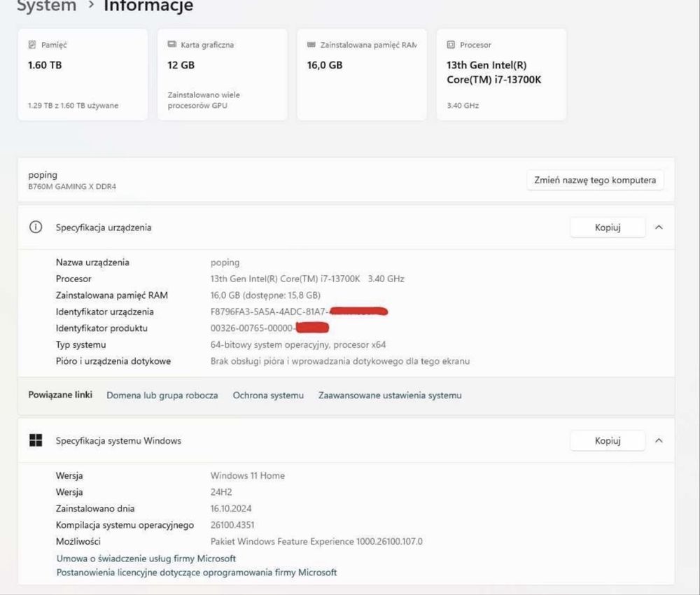Collapse the Specyfikacja systemu Windows section chevron
Screen dimensions: 700x595
[x=659, y=440]
